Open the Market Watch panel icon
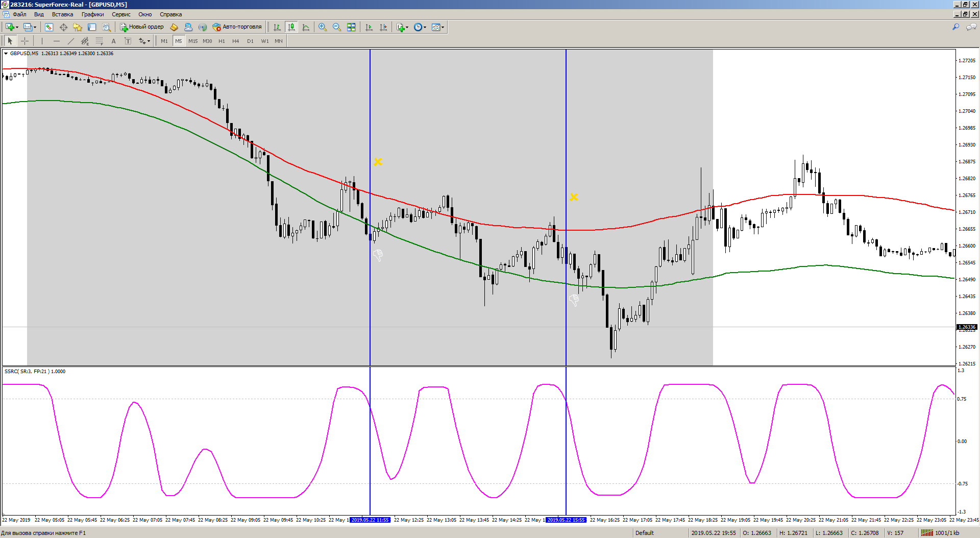This screenshot has height=538, width=980. [x=49, y=27]
